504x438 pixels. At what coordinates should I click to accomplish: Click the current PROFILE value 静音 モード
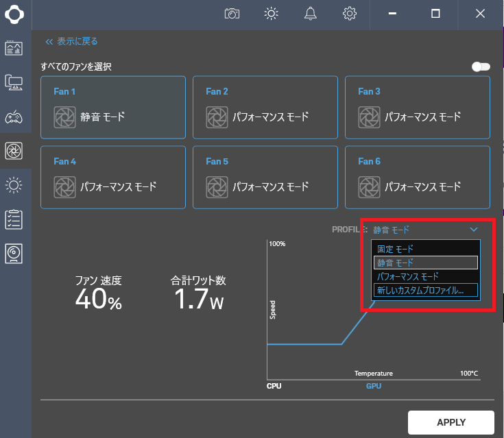(x=391, y=230)
